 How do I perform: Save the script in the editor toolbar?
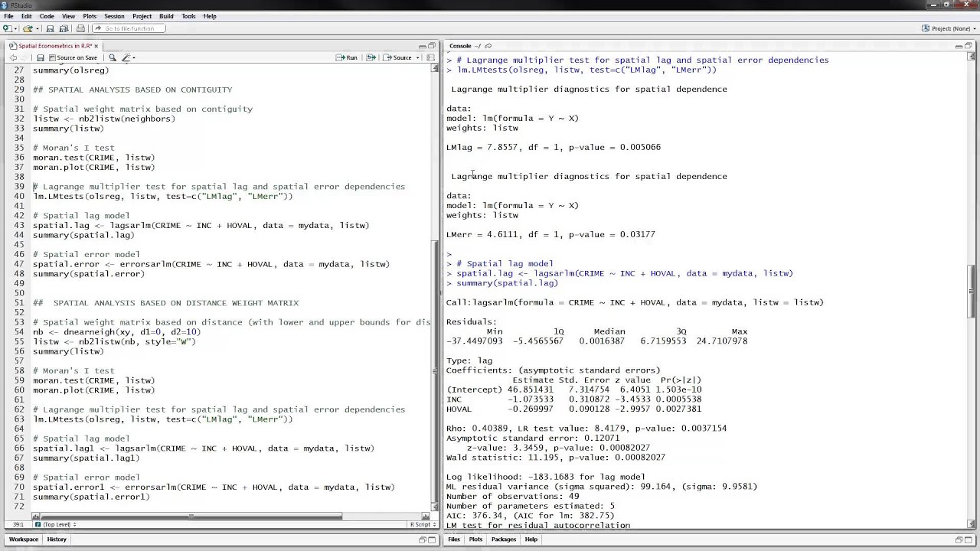click(41, 57)
